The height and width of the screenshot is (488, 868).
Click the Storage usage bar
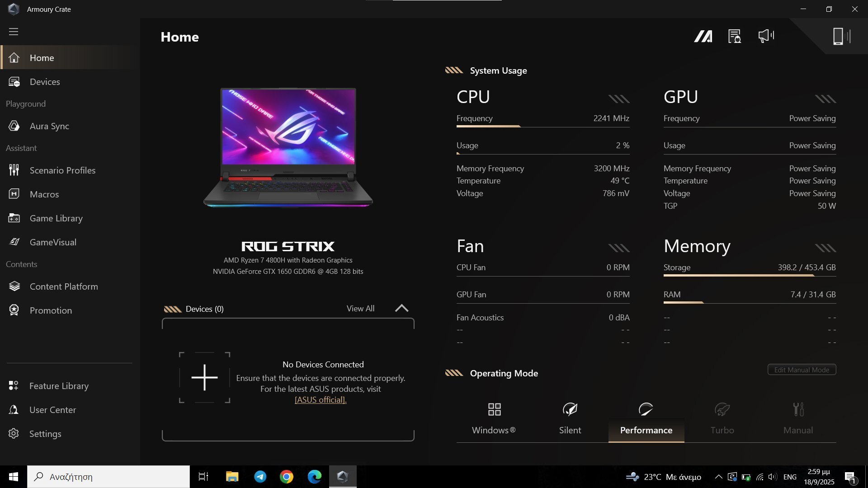pos(750,275)
